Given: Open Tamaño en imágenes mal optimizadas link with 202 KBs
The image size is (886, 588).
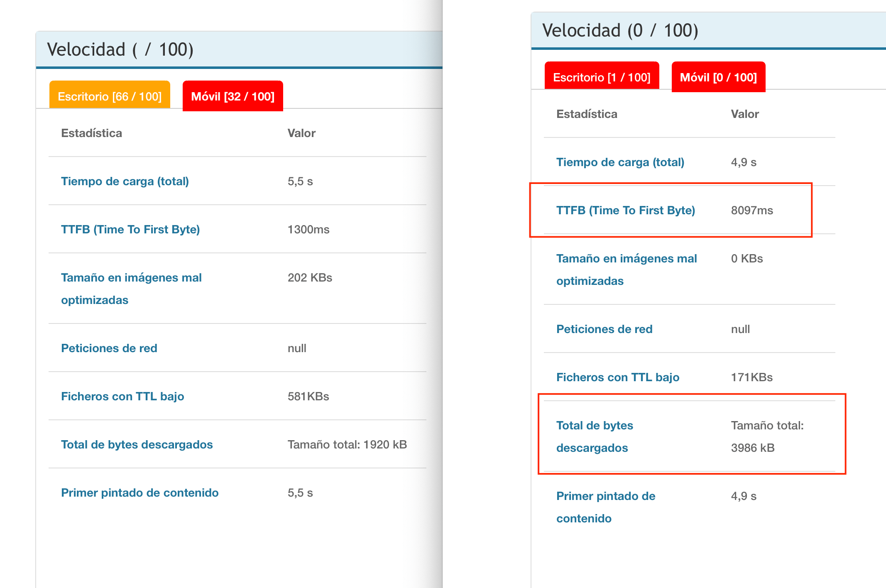Looking at the screenshot, I should [131, 289].
